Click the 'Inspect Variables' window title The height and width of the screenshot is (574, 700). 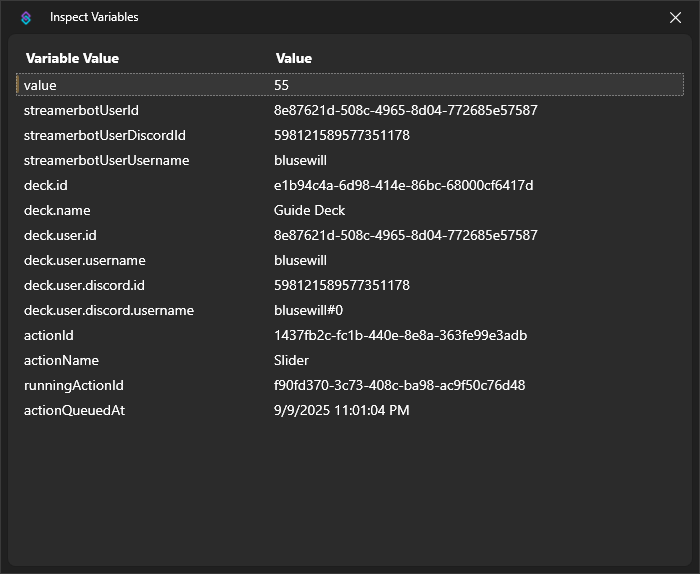(x=94, y=17)
